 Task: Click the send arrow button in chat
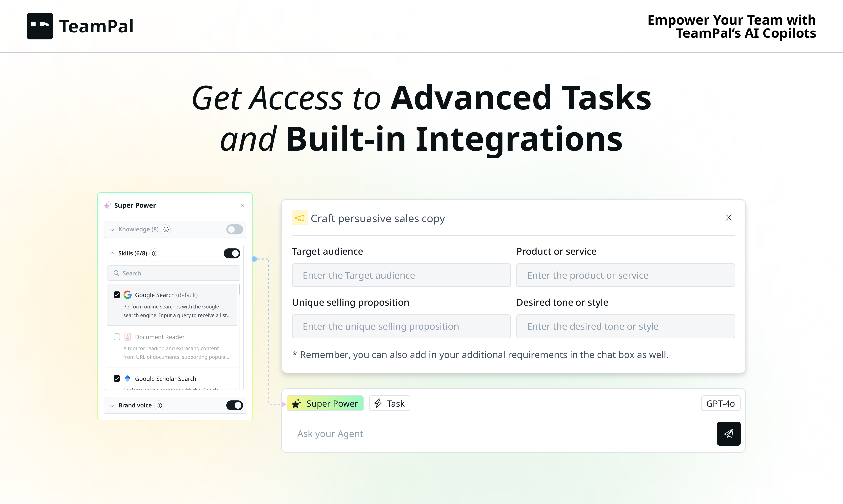(x=728, y=433)
